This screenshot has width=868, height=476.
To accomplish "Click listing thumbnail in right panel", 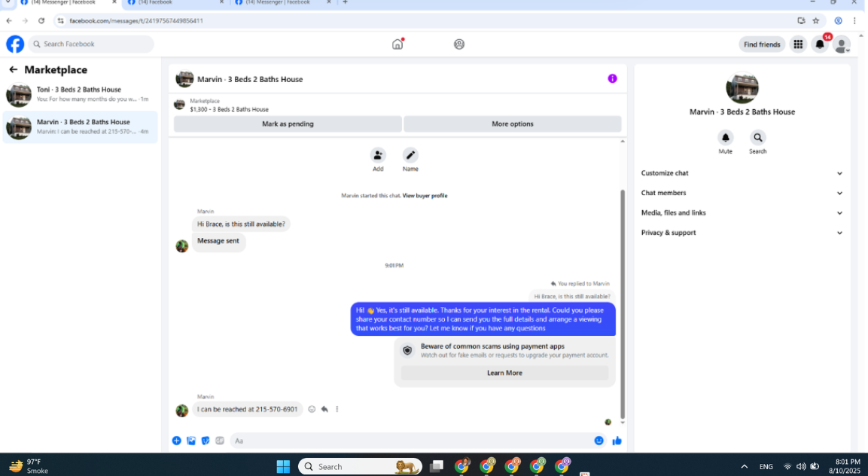I will 742,87.
